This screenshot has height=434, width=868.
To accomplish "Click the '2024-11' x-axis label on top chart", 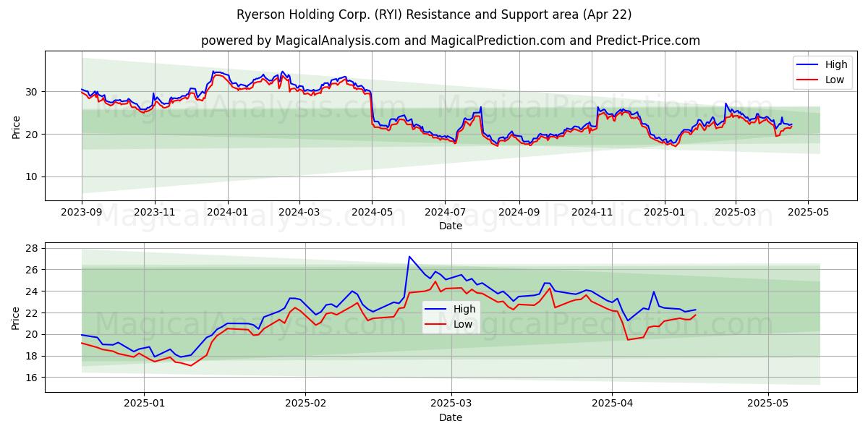I will pos(591,213).
